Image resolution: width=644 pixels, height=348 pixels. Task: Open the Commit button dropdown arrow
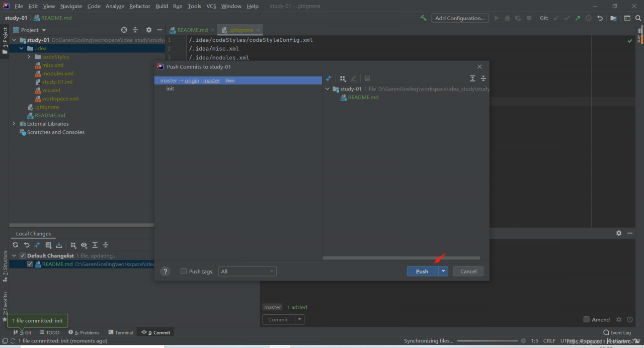(299, 319)
